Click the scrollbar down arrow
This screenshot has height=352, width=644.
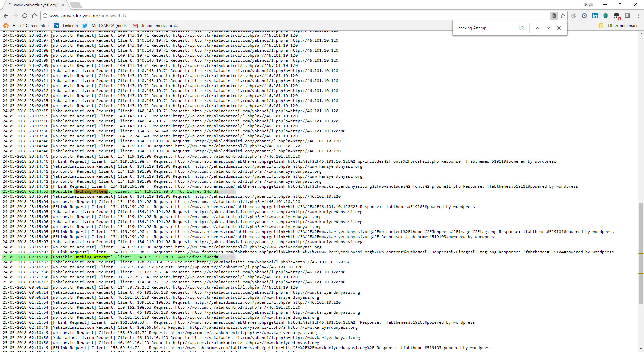(x=641, y=349)
